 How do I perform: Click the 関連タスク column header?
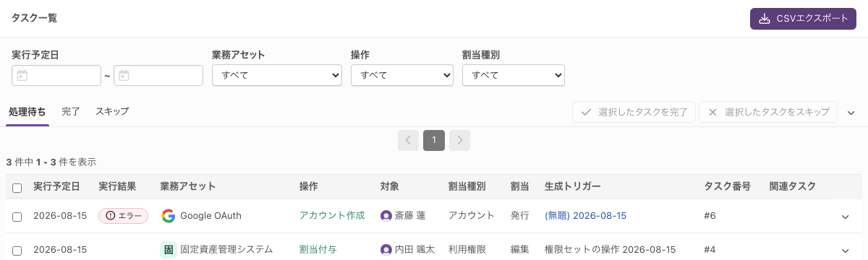click(x=793, y=186)
